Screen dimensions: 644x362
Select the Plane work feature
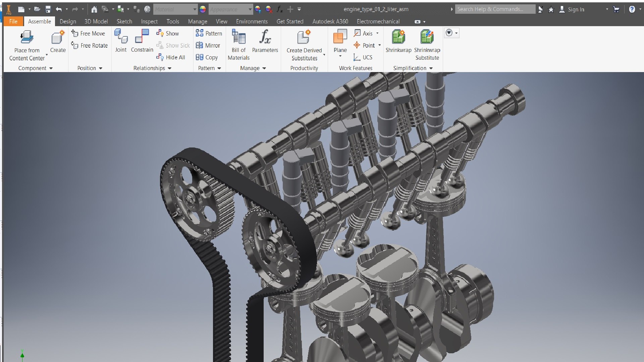pos(340,41)
